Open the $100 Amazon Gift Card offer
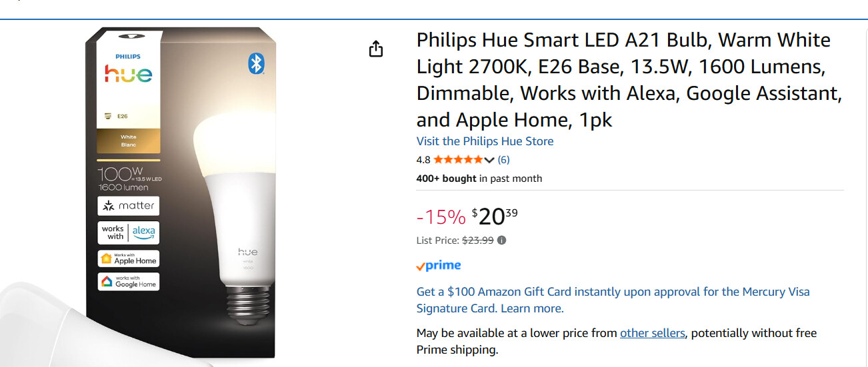The width and height of the screenshot is (868, 367). coord(613,292)
